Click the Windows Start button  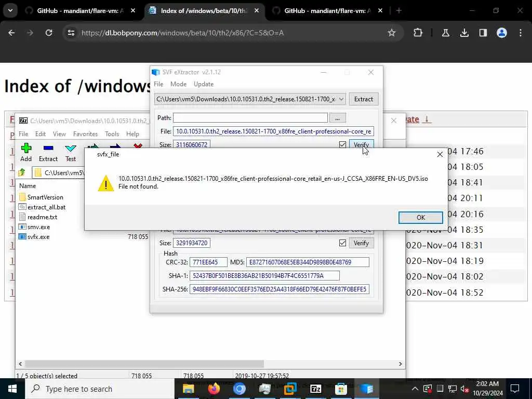12,389
